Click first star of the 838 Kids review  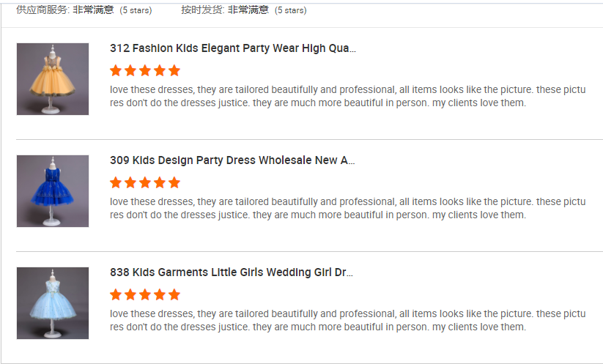[116, 295]
